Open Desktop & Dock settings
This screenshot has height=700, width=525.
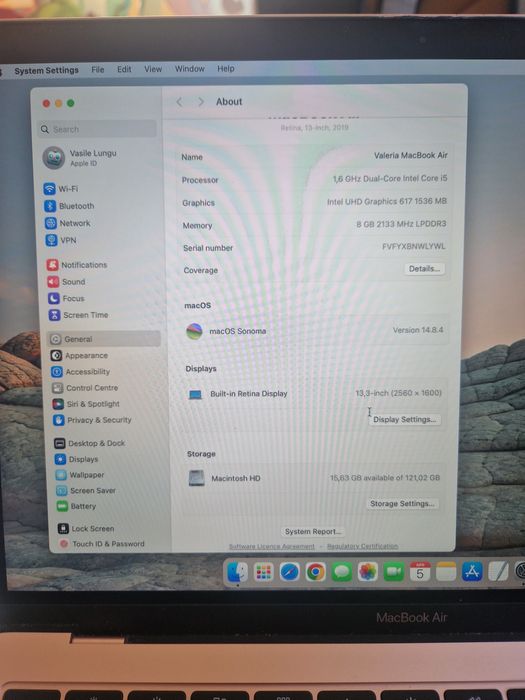[x=89, y=443]
